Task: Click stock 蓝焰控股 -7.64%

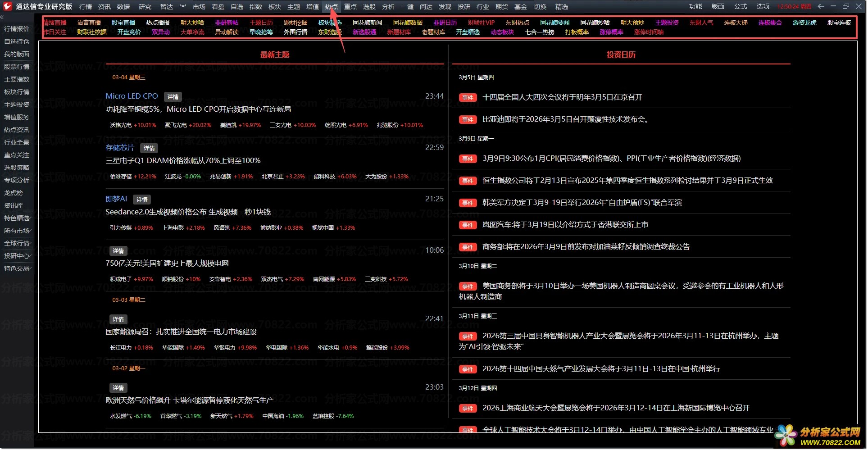Action: (333, 416)
